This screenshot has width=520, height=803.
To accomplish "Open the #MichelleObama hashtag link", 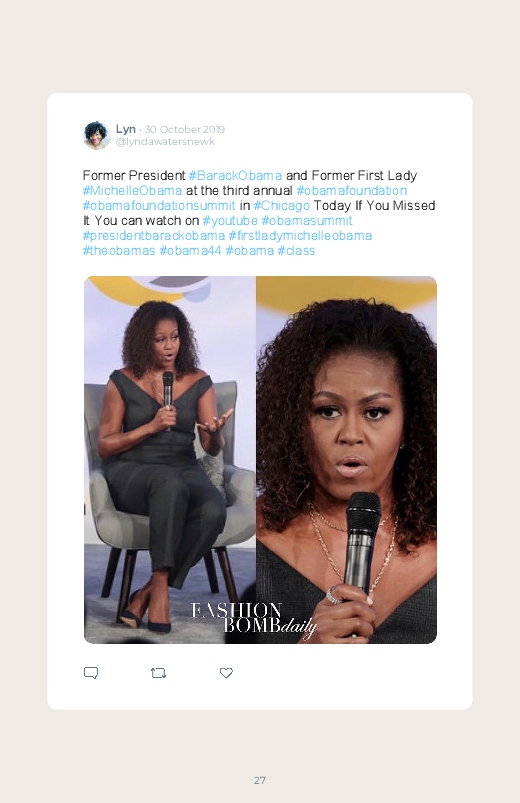I will [132, 191].
